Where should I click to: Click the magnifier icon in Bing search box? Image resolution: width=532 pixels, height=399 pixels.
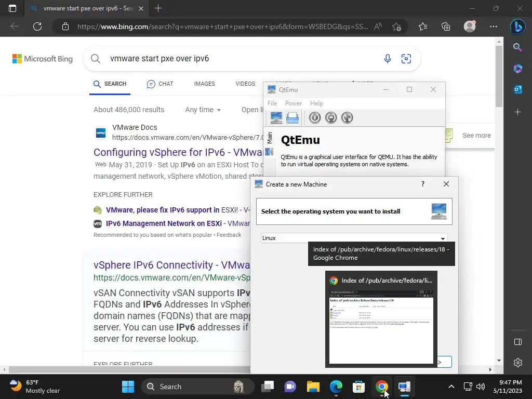pos(96,59)
